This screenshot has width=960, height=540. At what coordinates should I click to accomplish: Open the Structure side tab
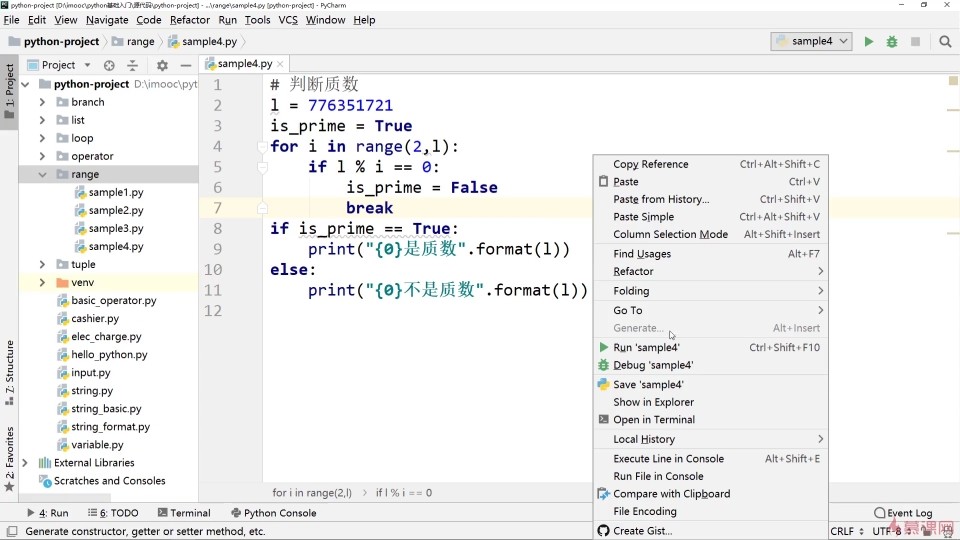click(x=9, y=372)
